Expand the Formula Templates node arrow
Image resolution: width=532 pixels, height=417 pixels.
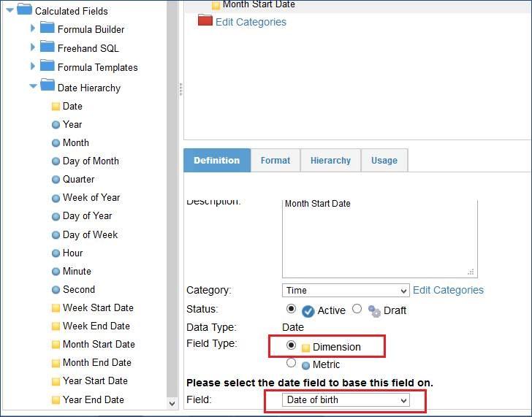click(x=33, y=66)
